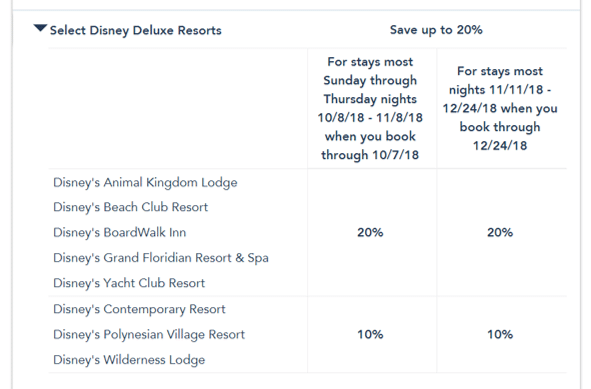Click the Select Disney Deluxe Resorts heading

pos(136,30)
